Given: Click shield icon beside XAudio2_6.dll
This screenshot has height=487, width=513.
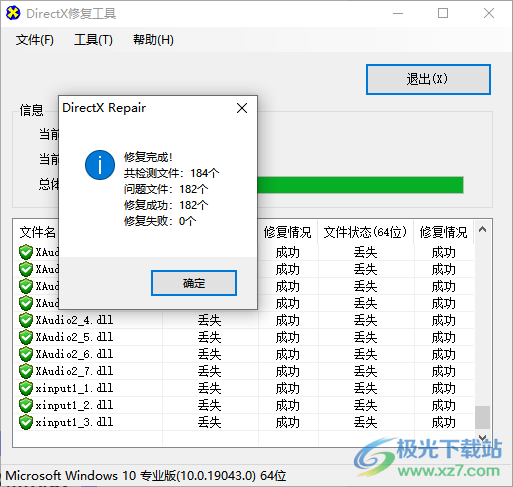Looking at the screenshot, I should (26, 354).
